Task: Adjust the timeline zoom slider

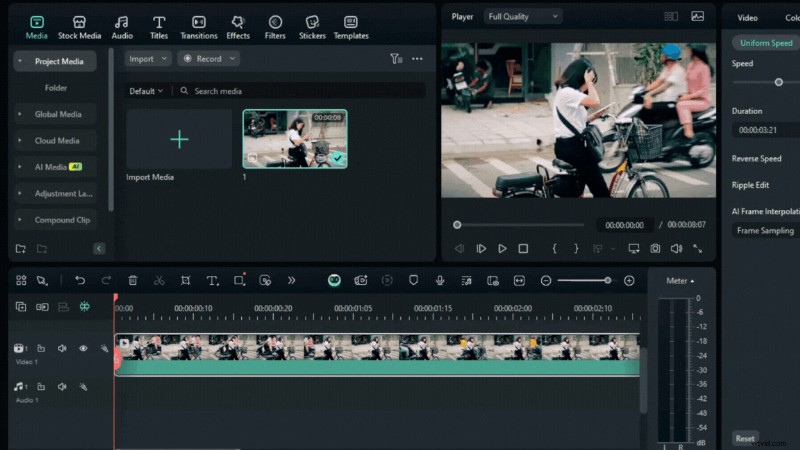Action: pos(607,280)
